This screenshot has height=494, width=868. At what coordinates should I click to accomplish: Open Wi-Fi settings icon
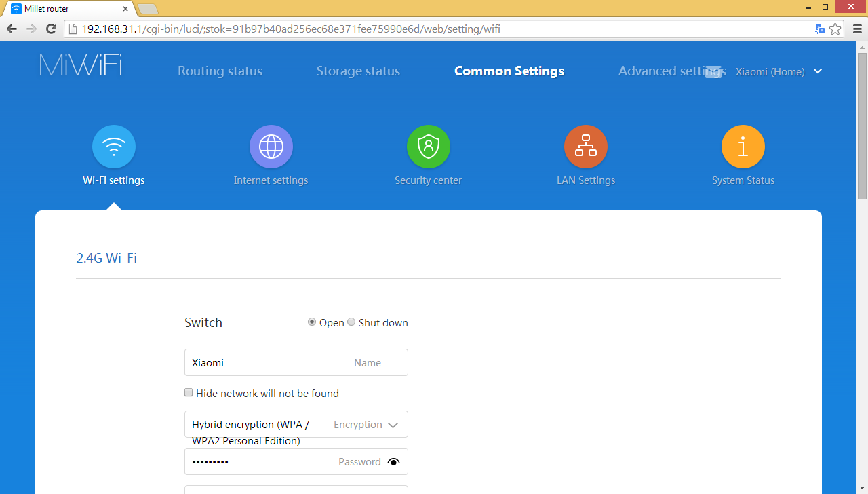coord(114,147)
